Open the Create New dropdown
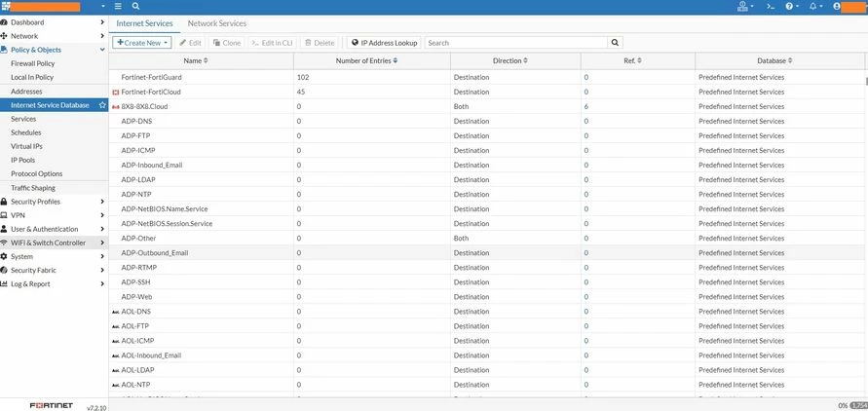868x411 pixels. pos(141,43)
